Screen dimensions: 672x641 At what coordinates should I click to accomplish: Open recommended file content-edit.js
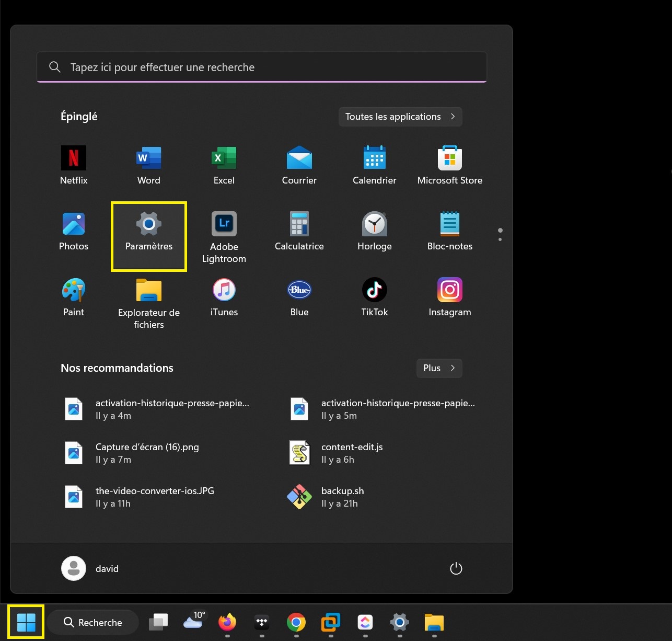[352, 453]
